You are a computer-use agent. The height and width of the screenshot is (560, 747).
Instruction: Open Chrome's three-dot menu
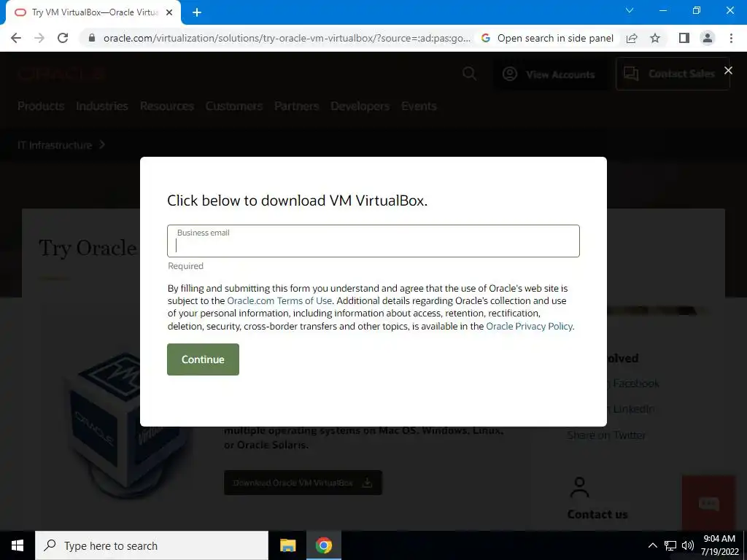(731, 38)
